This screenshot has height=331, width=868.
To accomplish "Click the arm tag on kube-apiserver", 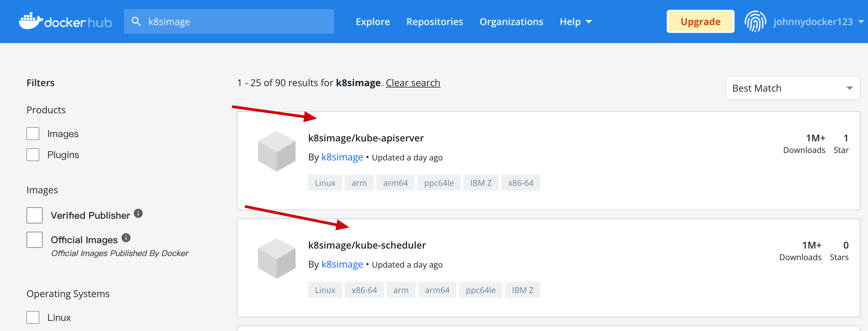I will [359, 183].
